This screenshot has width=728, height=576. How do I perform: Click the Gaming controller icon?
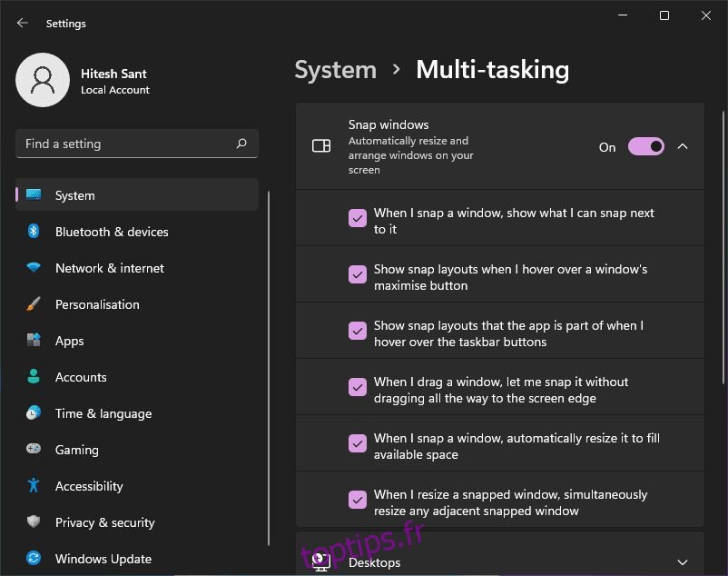point(34,450)
